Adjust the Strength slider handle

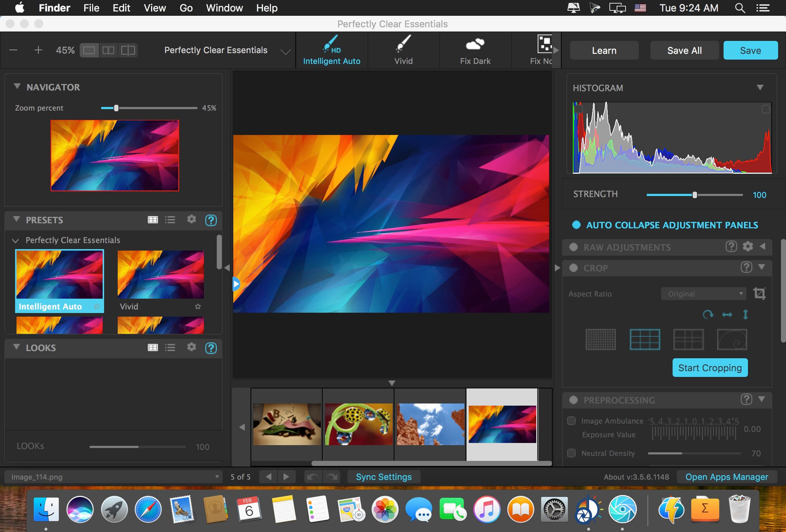pos(695,195)
